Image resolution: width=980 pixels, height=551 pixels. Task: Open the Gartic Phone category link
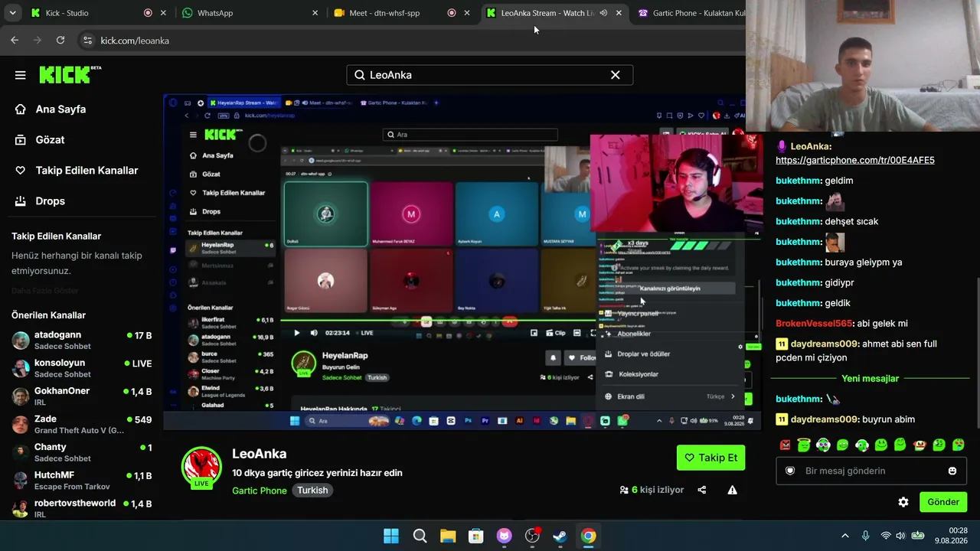[x=260, y=491]
